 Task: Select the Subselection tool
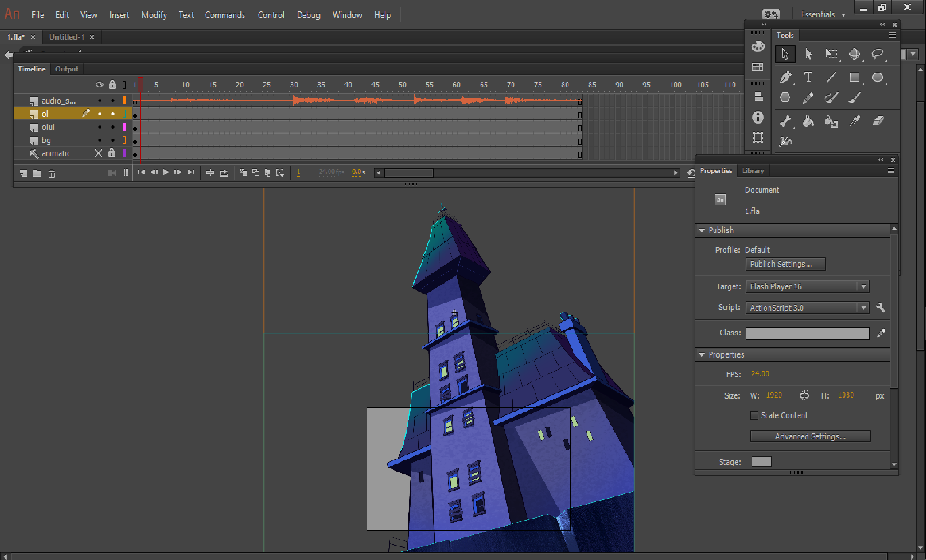point(808,54)
